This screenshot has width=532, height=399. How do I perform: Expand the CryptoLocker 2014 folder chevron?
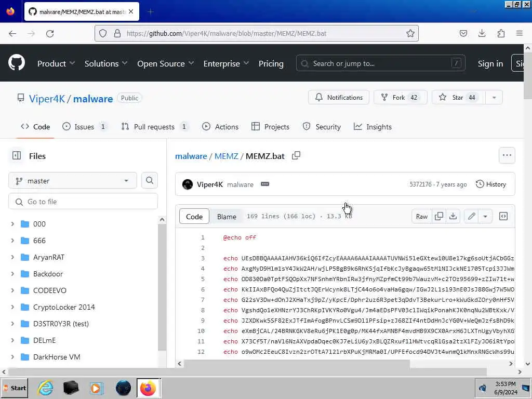(x=12, y=307)
